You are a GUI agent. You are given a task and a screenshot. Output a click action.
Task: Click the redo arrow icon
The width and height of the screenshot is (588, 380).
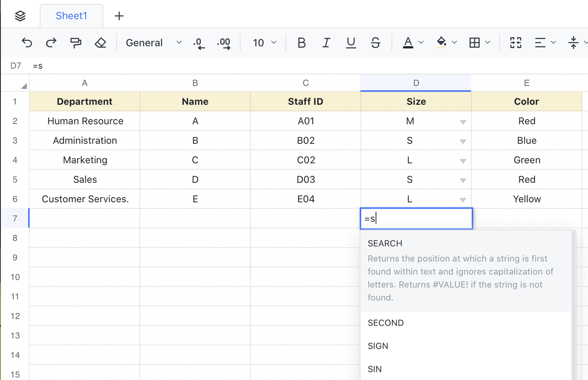51,43
